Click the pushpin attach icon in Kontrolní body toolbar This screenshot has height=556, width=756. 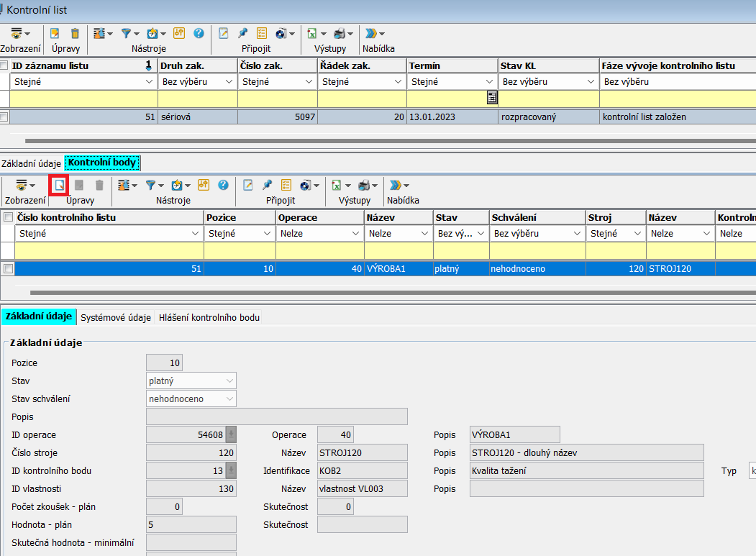[267, 185]
